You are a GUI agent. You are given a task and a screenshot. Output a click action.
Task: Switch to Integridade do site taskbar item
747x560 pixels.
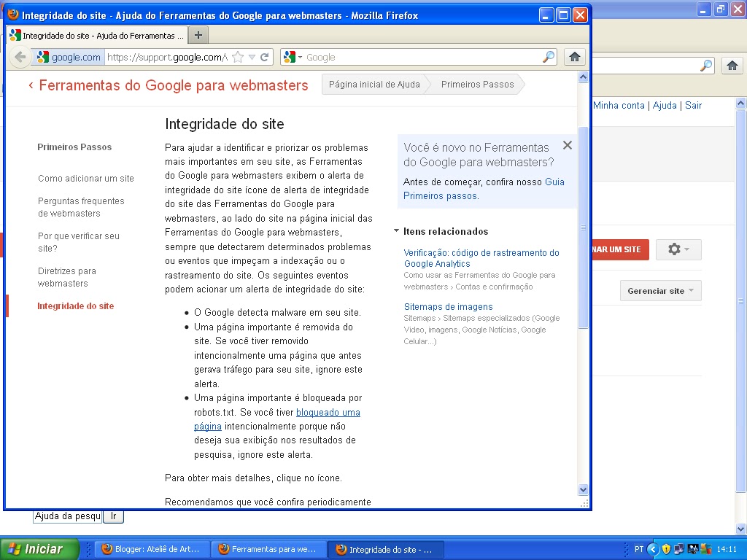[386, 550]
